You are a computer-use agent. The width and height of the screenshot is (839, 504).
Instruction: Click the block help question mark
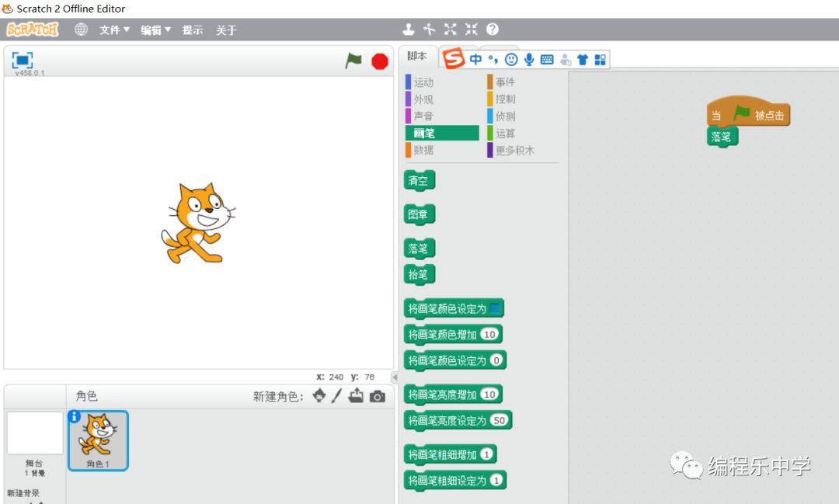point(493,30)
